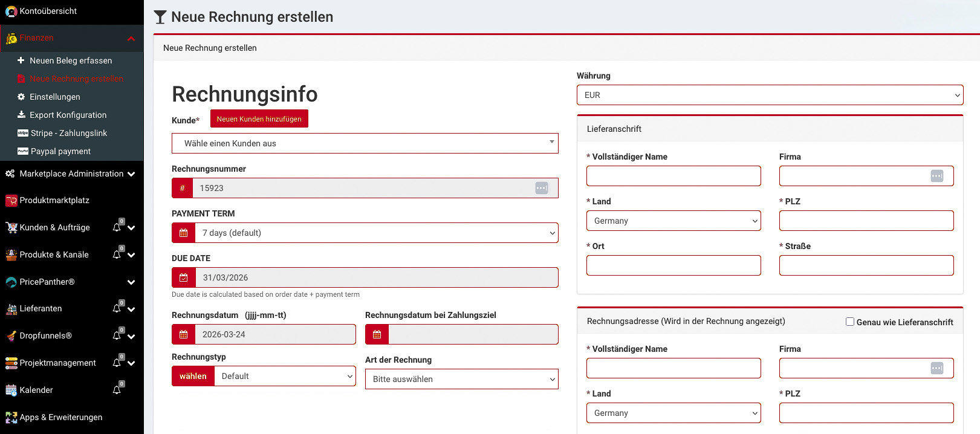This screenshot has height=434, width=980.
Task: Click notification bell for Projektmanagement
Action: tap(117, 363)
